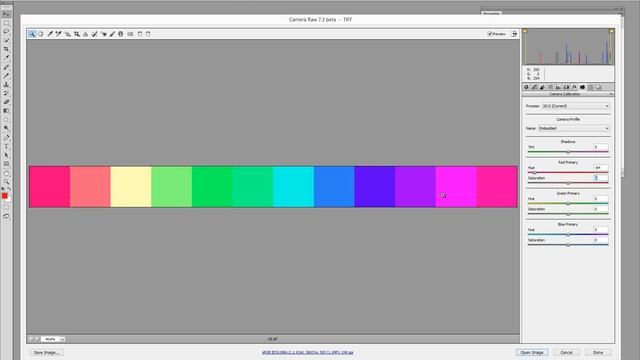Select the Spot Removal tool
Image resolution: width=640 pixels, height=360 pixels.
click(95, 34)
